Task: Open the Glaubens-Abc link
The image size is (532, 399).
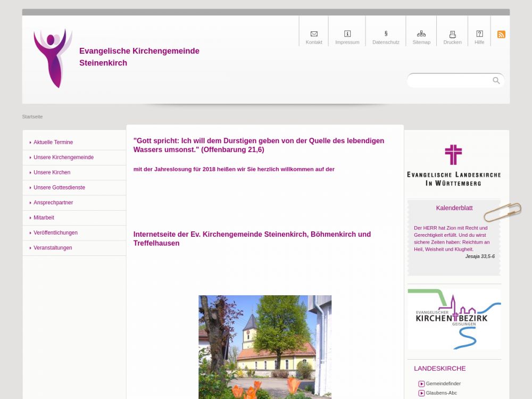Action: pos(441,393)
